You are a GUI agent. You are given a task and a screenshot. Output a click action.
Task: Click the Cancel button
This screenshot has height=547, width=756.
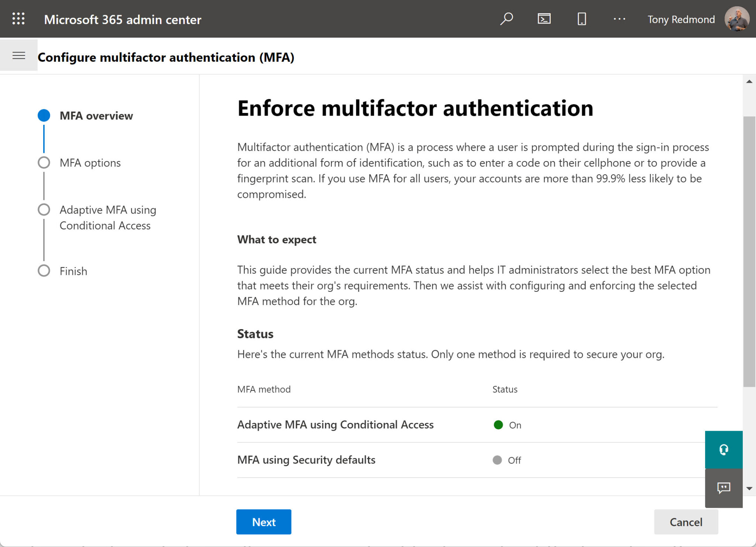click(685, 522)
